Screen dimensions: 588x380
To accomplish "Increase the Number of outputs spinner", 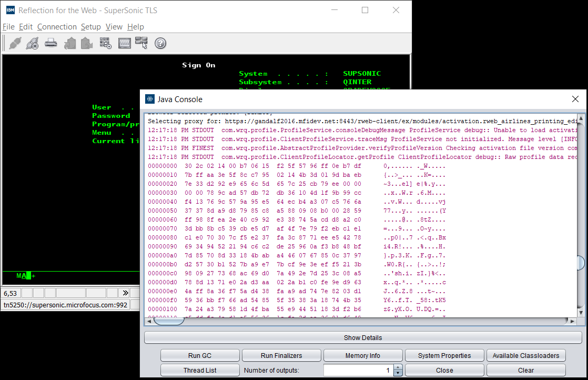I will tap(398, 367).
